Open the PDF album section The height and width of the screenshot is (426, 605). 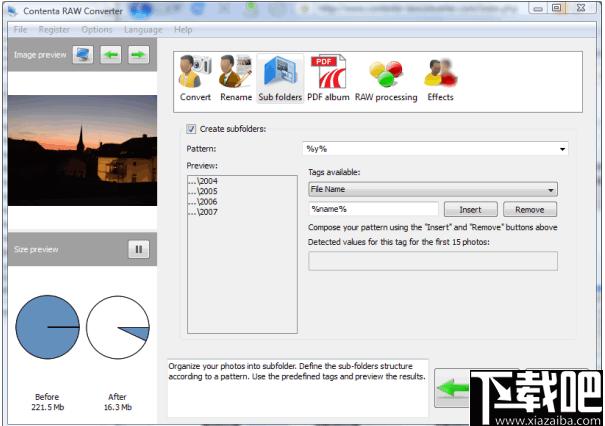tap(328, 79)
